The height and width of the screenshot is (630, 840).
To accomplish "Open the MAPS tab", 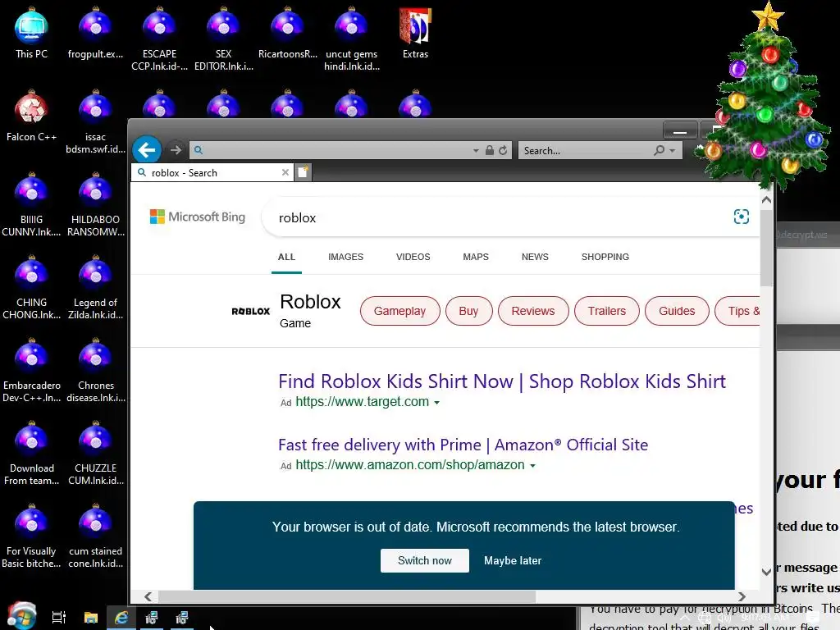I will coord(476,257).
